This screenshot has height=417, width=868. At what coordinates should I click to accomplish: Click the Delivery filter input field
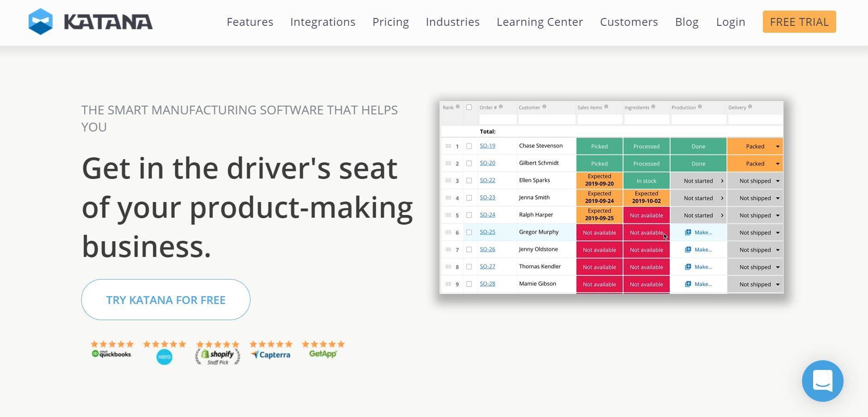click(755, 120)
